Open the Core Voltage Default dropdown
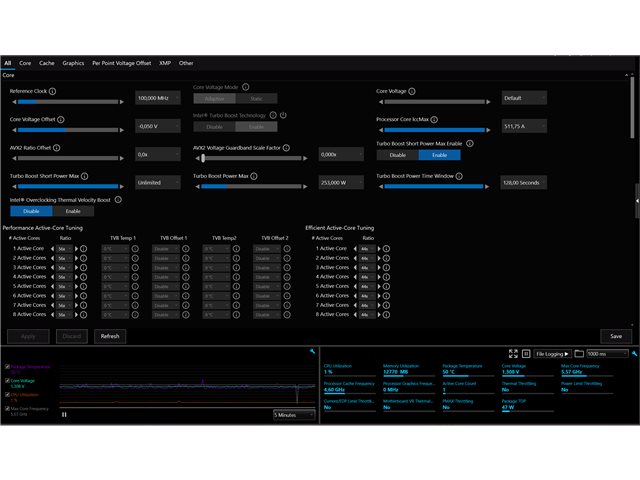Screen dimensions: 640x480 click(524, 98)
